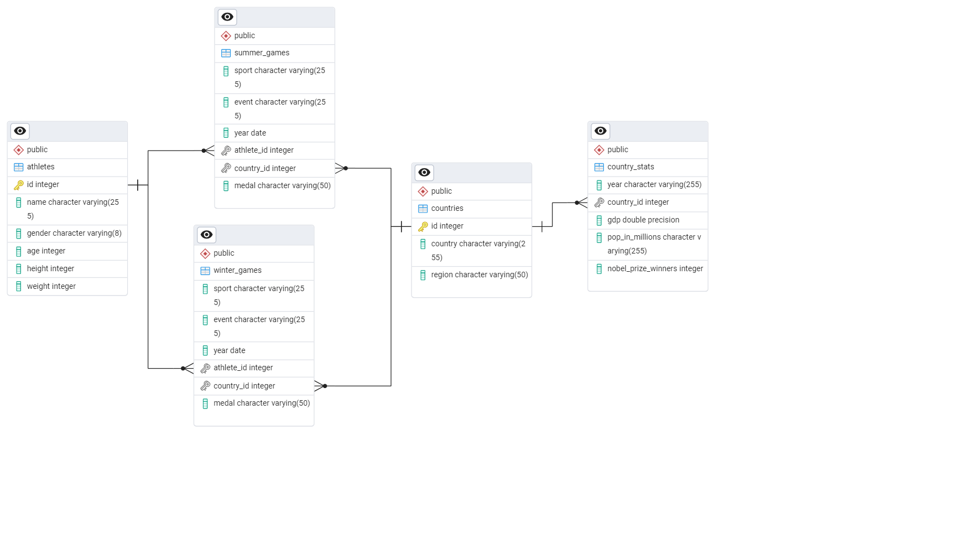Click the athletes primary key icon

19,185
